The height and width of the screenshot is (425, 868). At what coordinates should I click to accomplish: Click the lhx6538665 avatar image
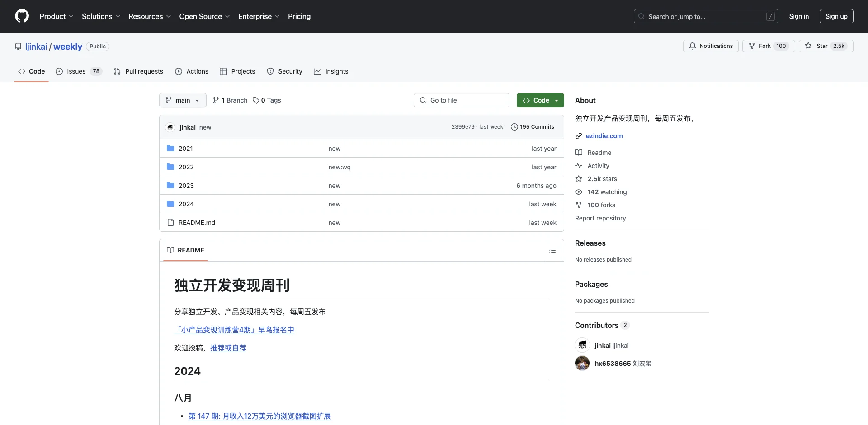[x=582, y=363]
